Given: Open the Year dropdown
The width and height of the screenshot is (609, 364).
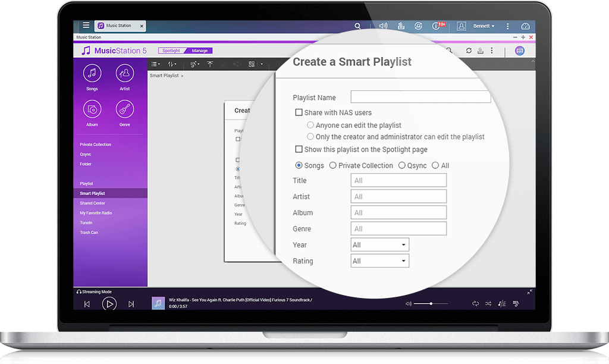Looking at the screenshot, I should tap(379, 244).
